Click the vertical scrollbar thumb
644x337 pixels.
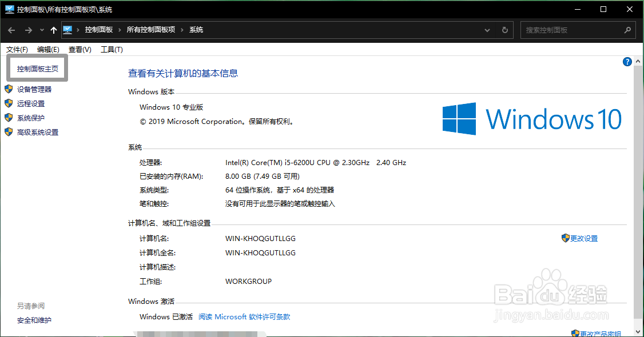[x=638, y=192]
